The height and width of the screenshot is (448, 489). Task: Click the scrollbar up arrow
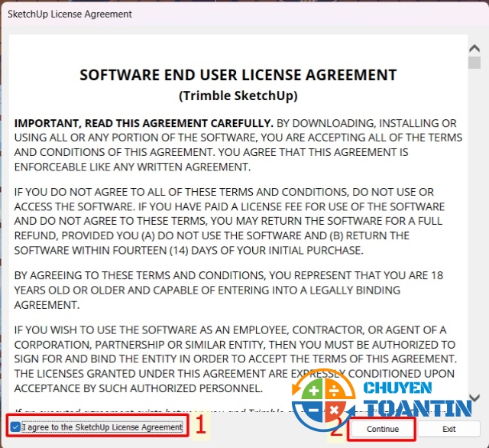tap(474, 48)
